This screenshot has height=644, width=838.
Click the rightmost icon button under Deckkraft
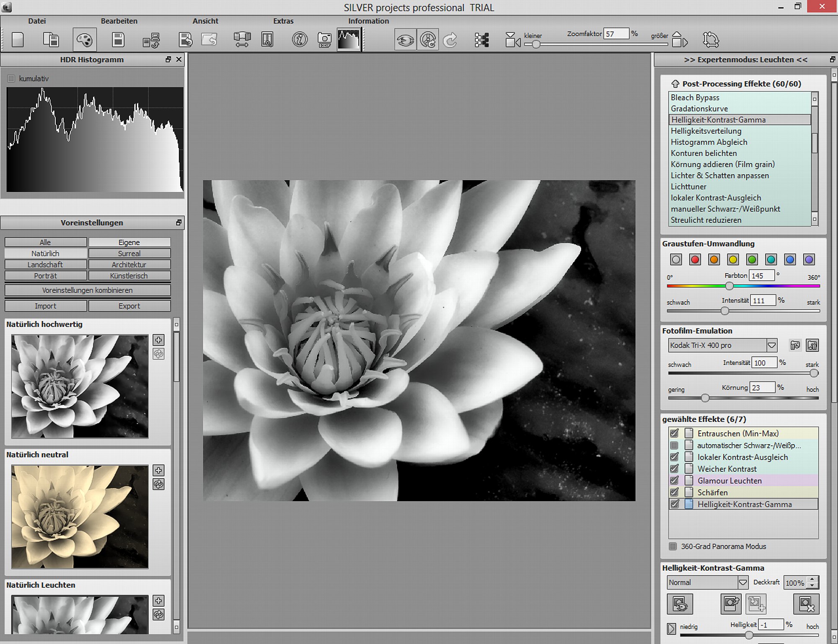pyautogui.click(x=806, y=604)
